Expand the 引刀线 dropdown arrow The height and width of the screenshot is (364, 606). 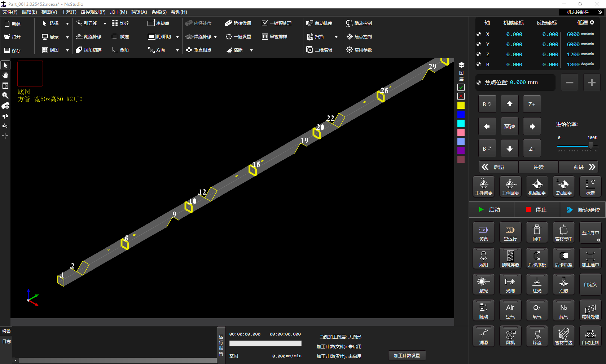(105, 24)
